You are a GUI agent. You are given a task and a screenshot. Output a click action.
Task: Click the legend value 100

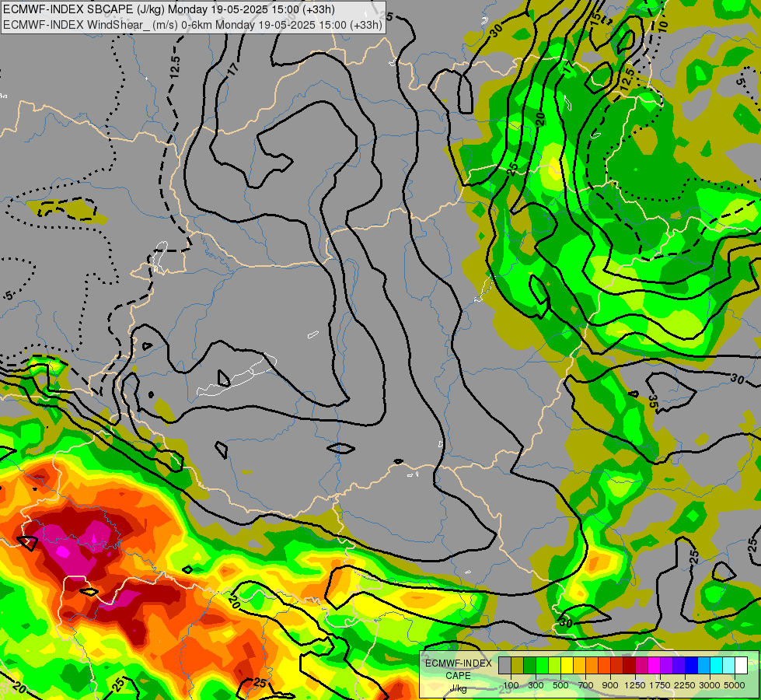click(511, 685)
